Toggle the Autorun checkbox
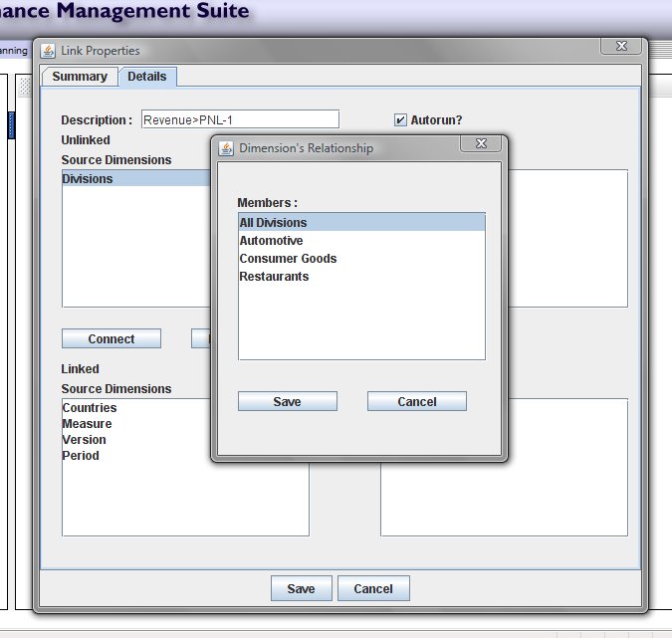672x638 pixels. 400,120
